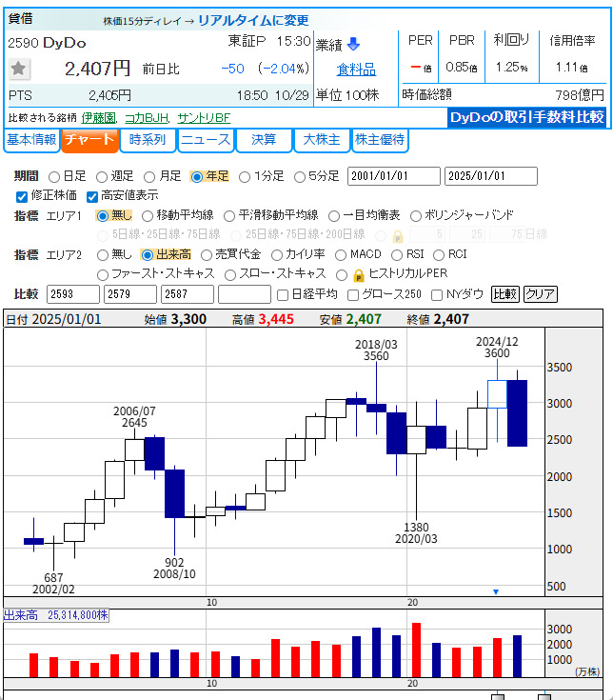The width and height of the screenshot is (613, 700).
Task: Go to the 決算 tab
Action: tap(264, 140)
